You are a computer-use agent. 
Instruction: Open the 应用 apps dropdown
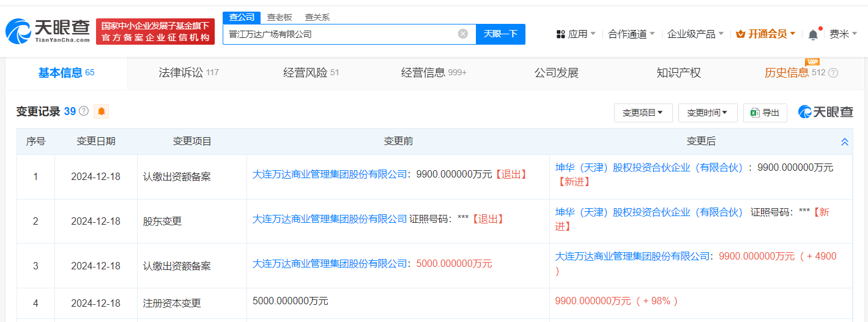click(576, 34)
